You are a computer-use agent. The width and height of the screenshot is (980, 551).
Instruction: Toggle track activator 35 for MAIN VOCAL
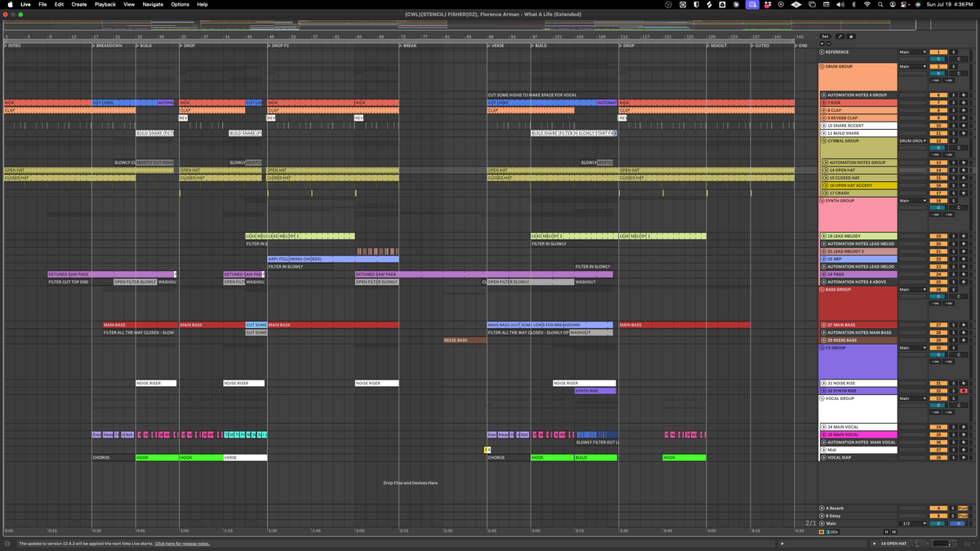[x=938, y=434]
